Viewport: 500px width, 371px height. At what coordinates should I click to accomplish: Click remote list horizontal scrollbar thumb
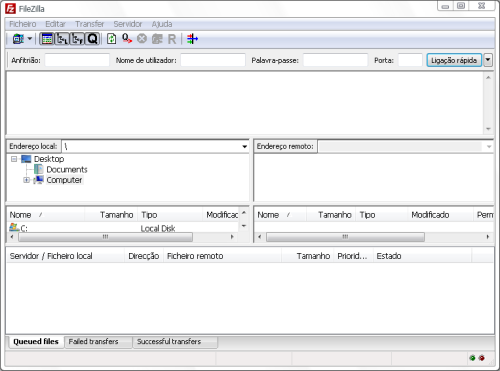345,237
